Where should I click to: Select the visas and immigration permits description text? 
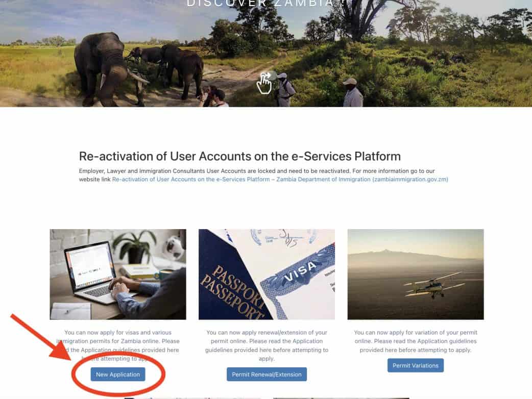click(x=118, y=345)
